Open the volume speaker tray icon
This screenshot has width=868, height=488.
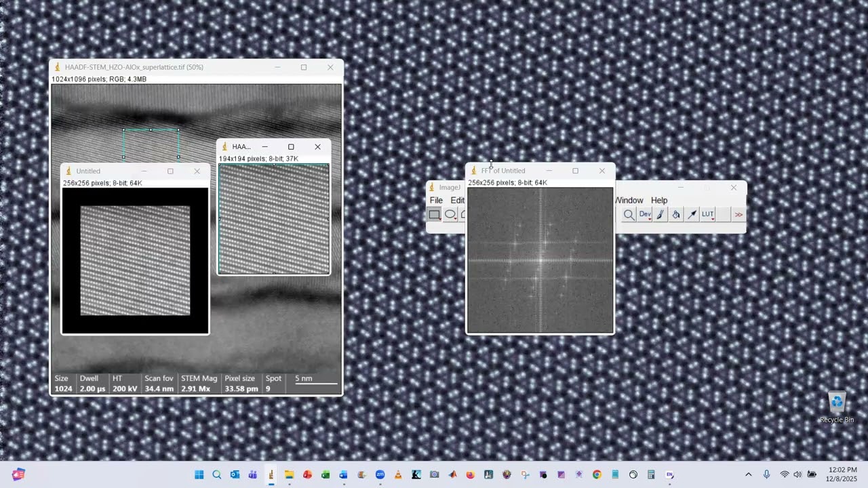pos(797,474)
